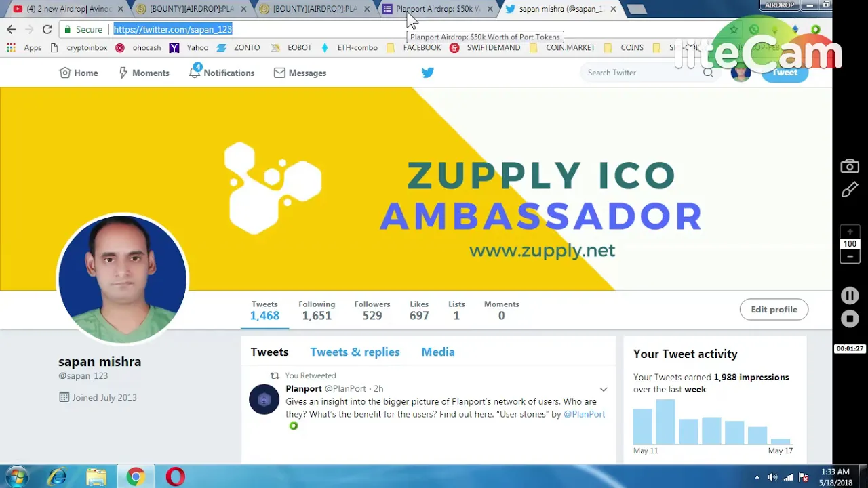Open @PlanPort mention link in tweet
The height and width of the screenshot is (488, 868).
click(584, 414)
